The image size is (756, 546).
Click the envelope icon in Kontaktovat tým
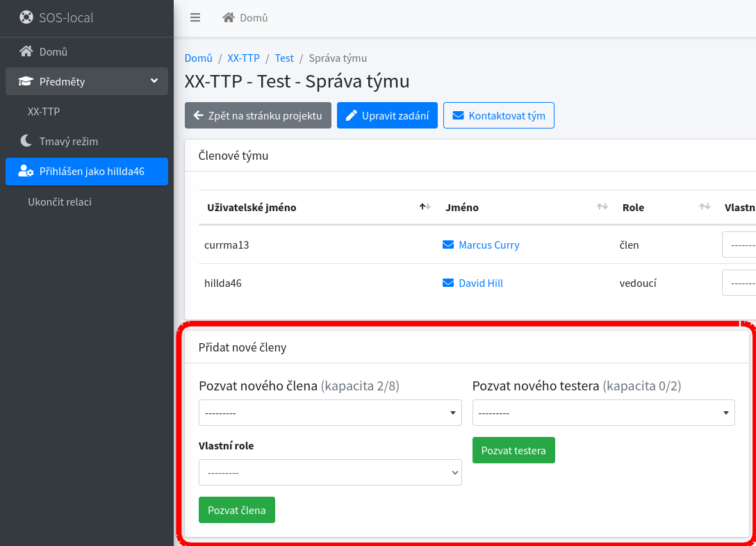458,115
